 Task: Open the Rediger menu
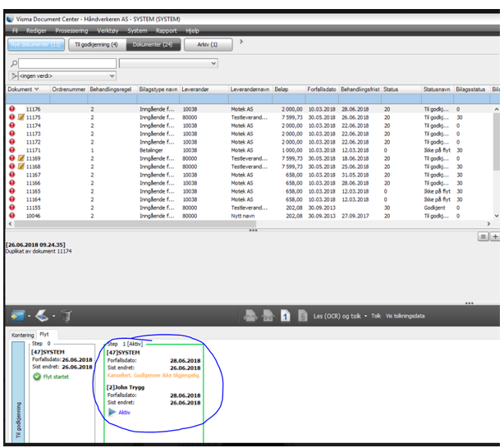pyautogui.click(x=36, y=30)
